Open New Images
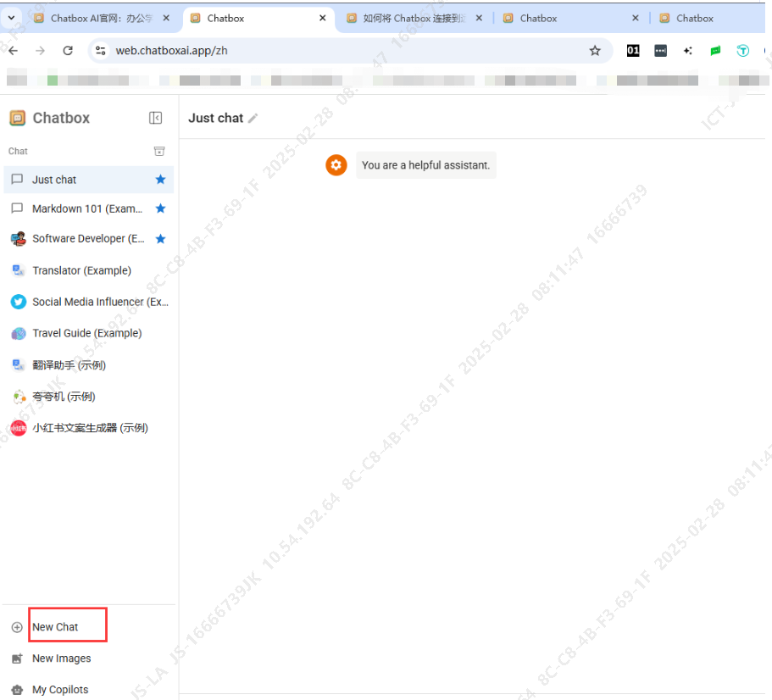The image size is (772, 700). pyautogui.click(x=62, y=658)
